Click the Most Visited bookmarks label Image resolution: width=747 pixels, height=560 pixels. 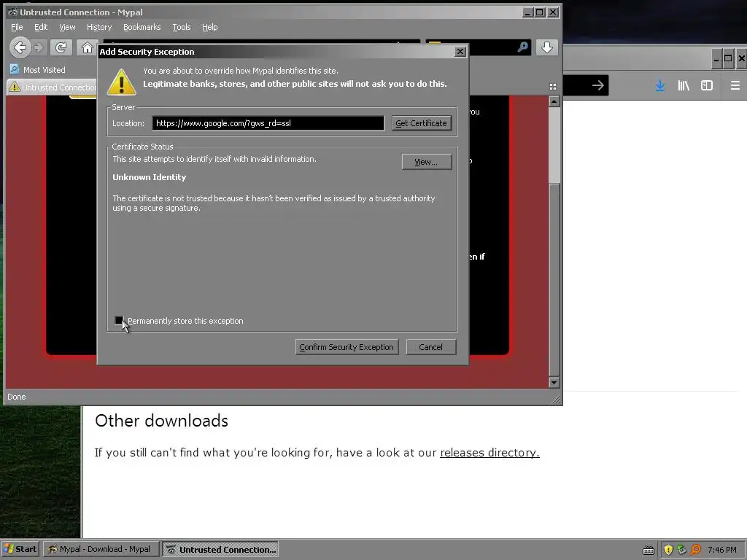[x=44, y=70]
